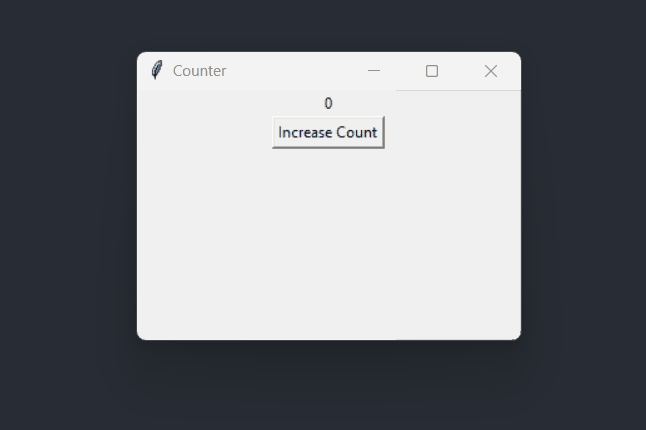646x430 pixels.
Task: Click the Tk feather icon in title bar
Action: (157, 70)
